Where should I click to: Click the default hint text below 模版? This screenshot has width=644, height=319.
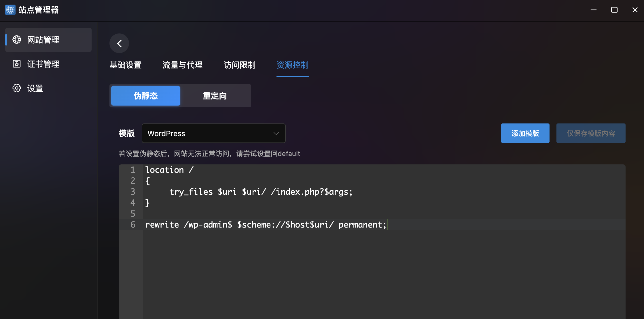coord(209,153)
